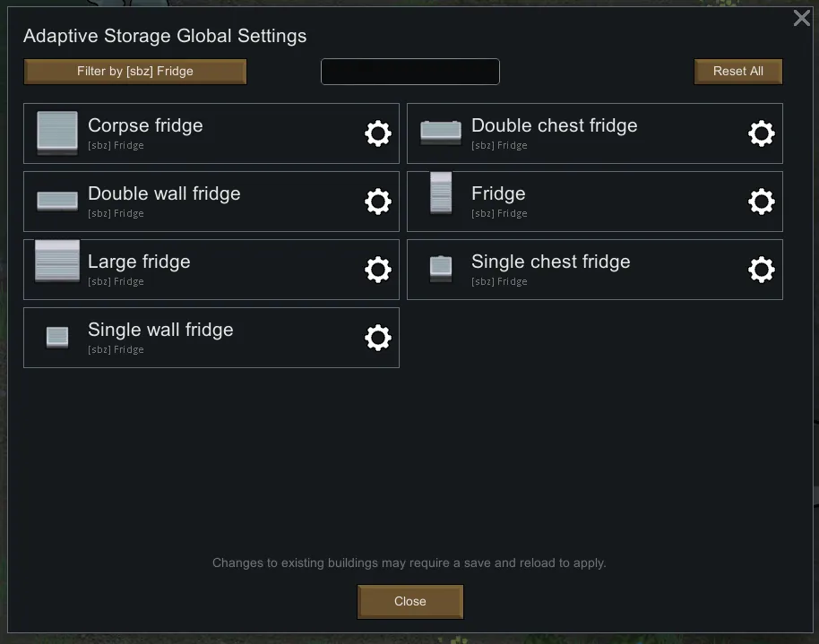This screenshot has width=819, height=644.
Task: Click the tall Fridge building thumbnail
Action: point(441,194)
